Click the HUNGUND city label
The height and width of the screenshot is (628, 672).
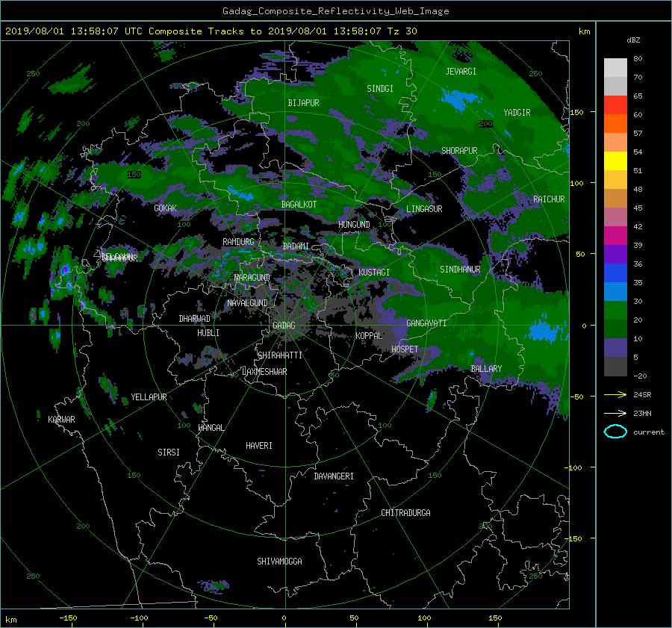(x=354, y=225)
